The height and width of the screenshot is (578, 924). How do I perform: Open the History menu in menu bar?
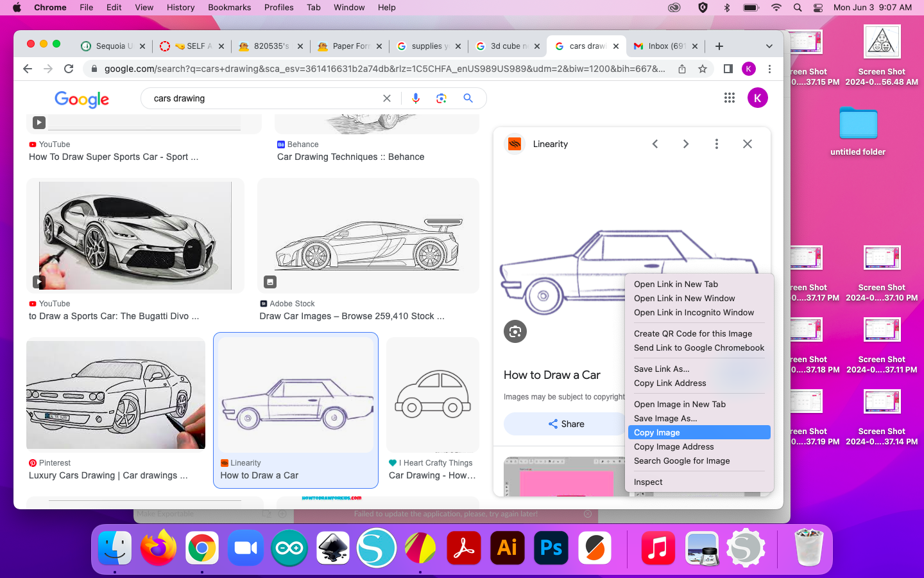[180, 7]
